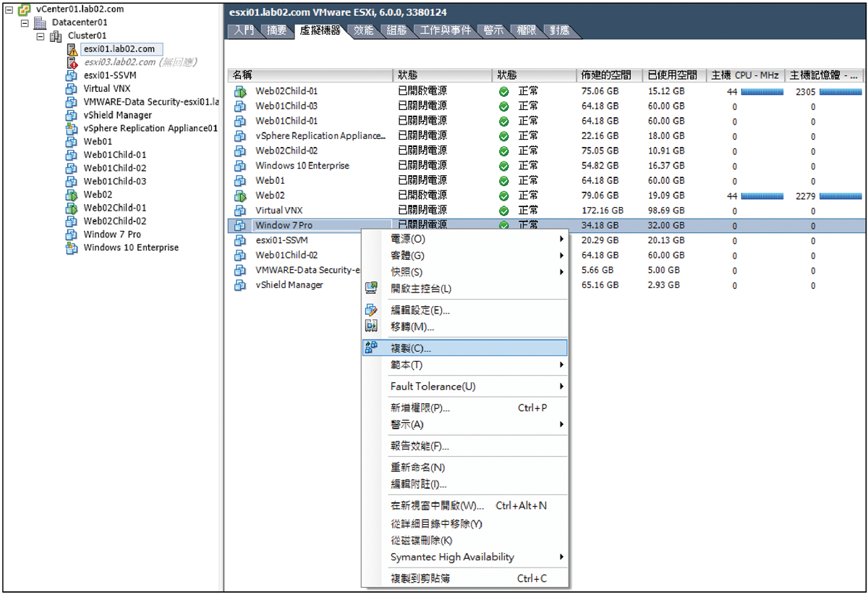Switch to the 權限 tab
Image resolution: width=868 pixels, height=595 pixels.
tap(527, 30)
